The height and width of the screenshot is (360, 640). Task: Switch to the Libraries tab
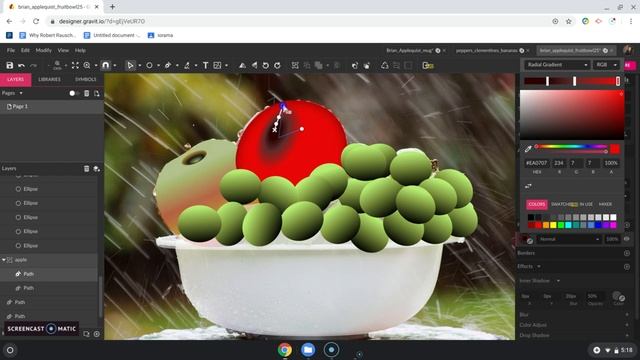49,79
